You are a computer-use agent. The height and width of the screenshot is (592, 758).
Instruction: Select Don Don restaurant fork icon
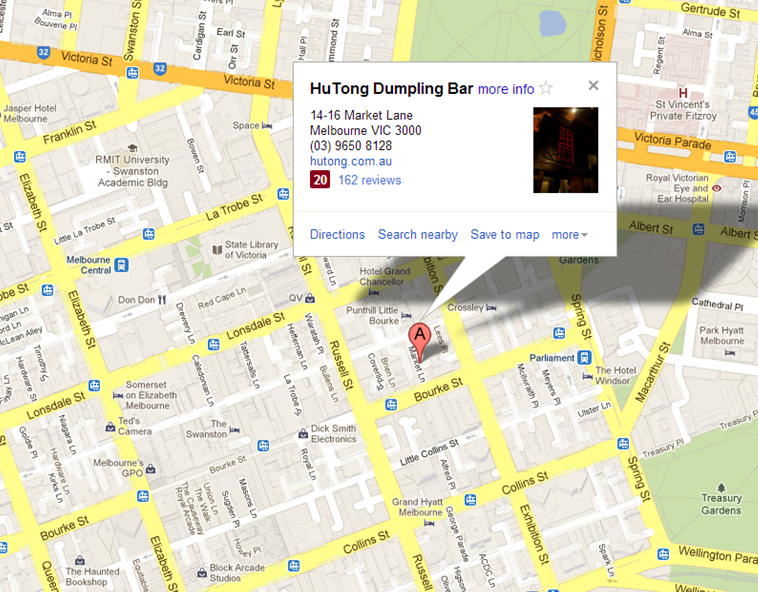coord(161,300)
